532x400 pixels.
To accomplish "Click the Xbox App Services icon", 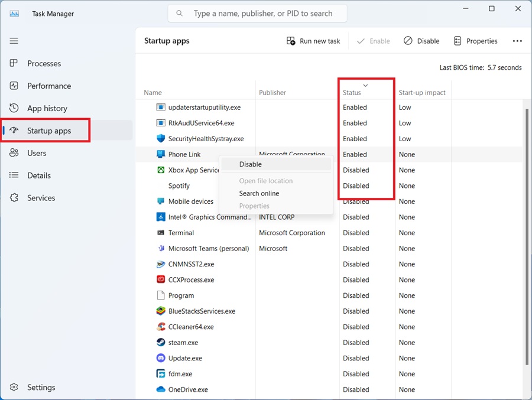I will pyautogui.click(x=161, y=170).
